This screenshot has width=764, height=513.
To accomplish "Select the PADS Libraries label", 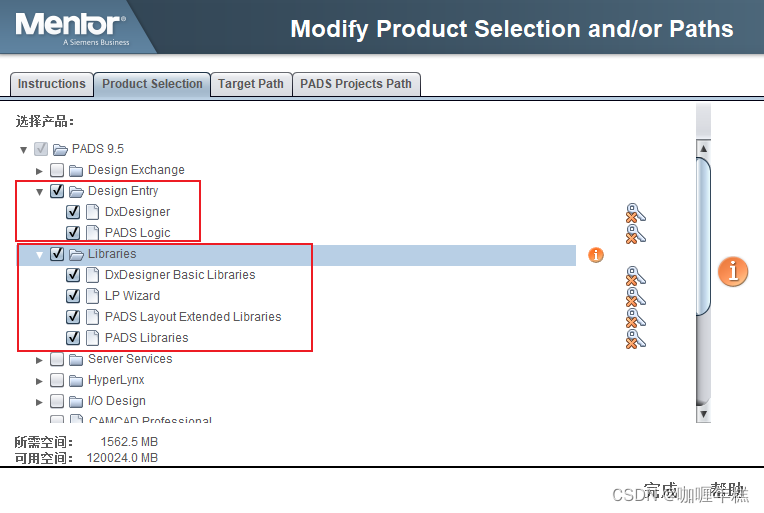I will (147, 338).
